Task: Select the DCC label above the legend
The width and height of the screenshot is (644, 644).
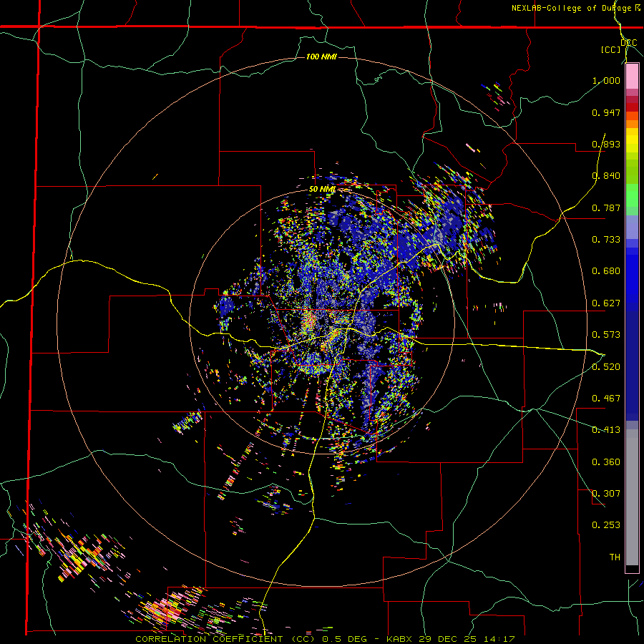Action: (628, 43)
